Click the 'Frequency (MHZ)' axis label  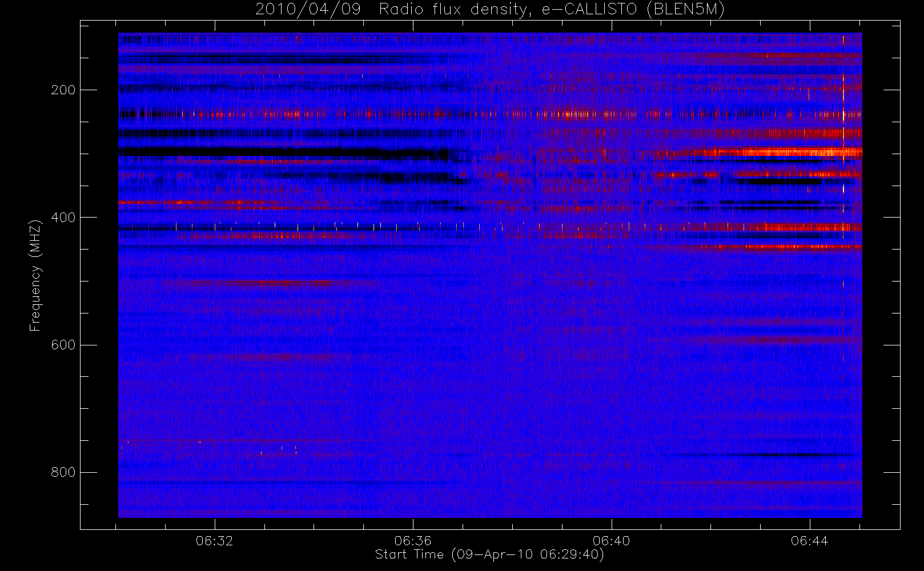(35, 275)
